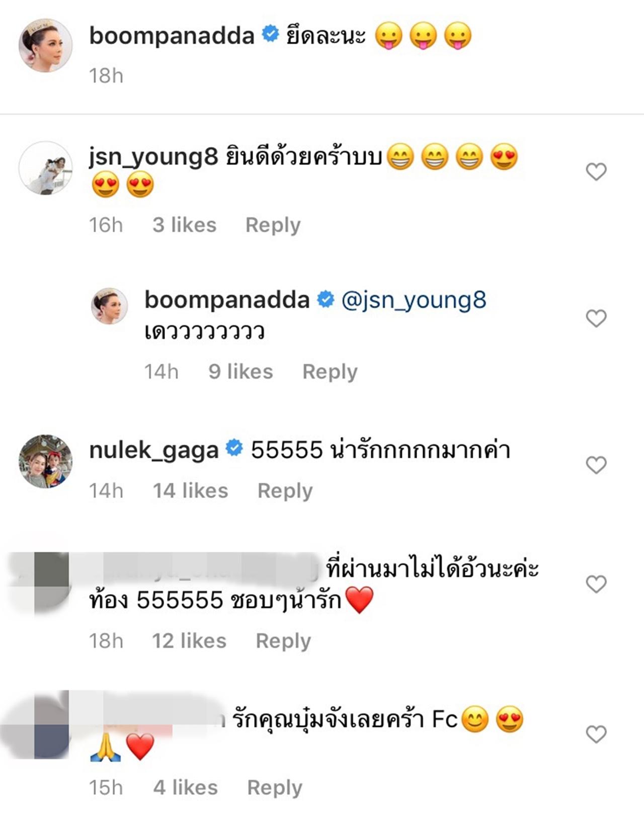
Task: Like jsn_young8's congratulation comment with heart
Action: (596, 172)
